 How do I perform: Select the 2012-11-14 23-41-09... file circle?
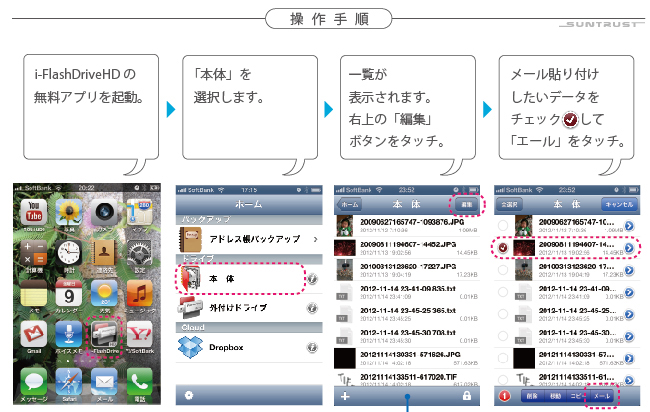click(x=502, y=292)
